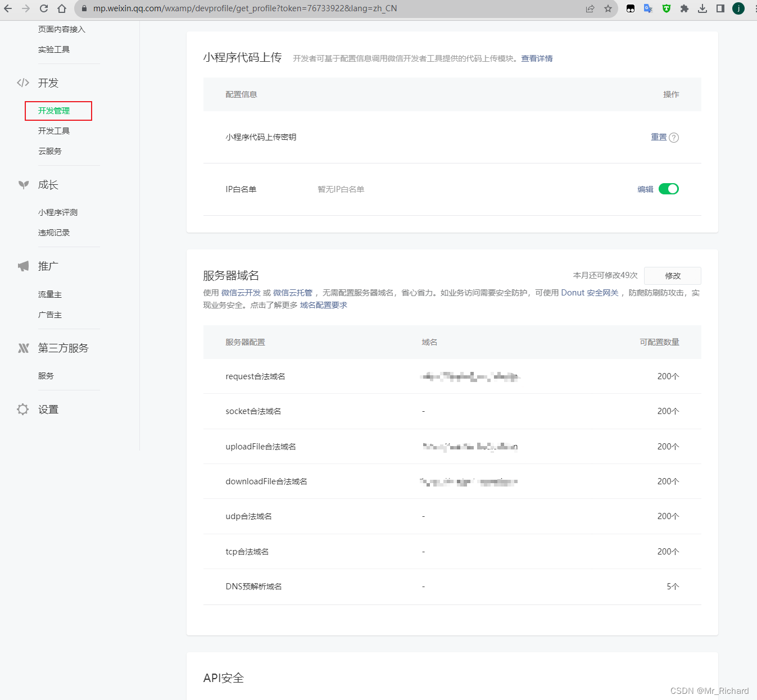Open 广告主 in the sidebar
Image resolution: width=757 pixels, height=700 pixels.
tap(50, 315)
